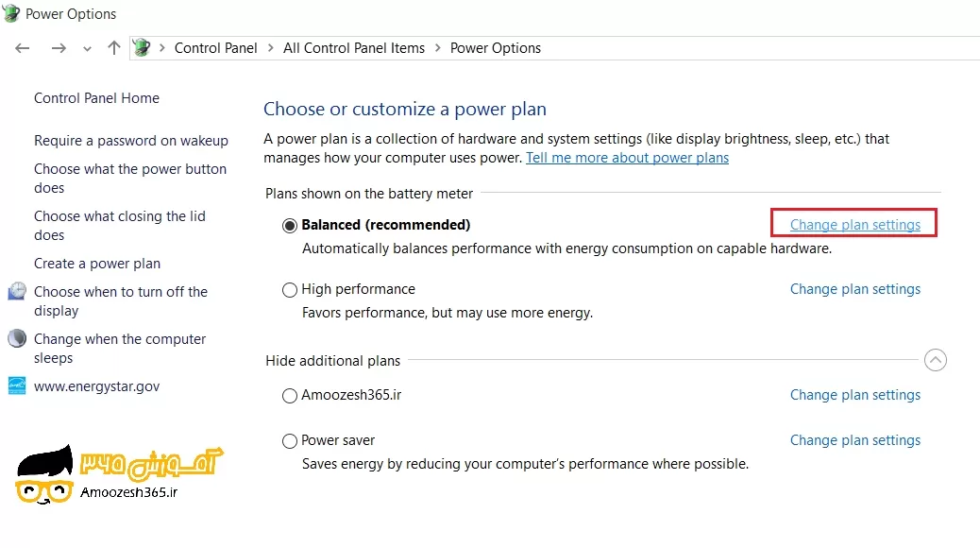Open the recent locations dropdown beside navigation arrows
Viewport: 980px width, 548px height.
click(x=87, y=47)
